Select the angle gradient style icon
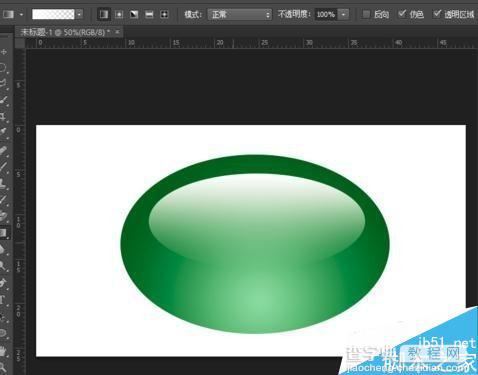The image size is (478, 375). pyautogui.click(x=134, y=14)
